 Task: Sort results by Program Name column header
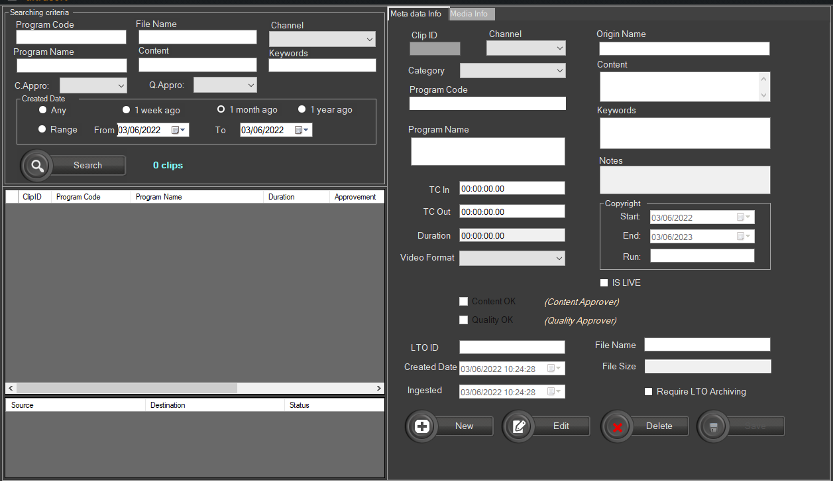tap(159, 197)
